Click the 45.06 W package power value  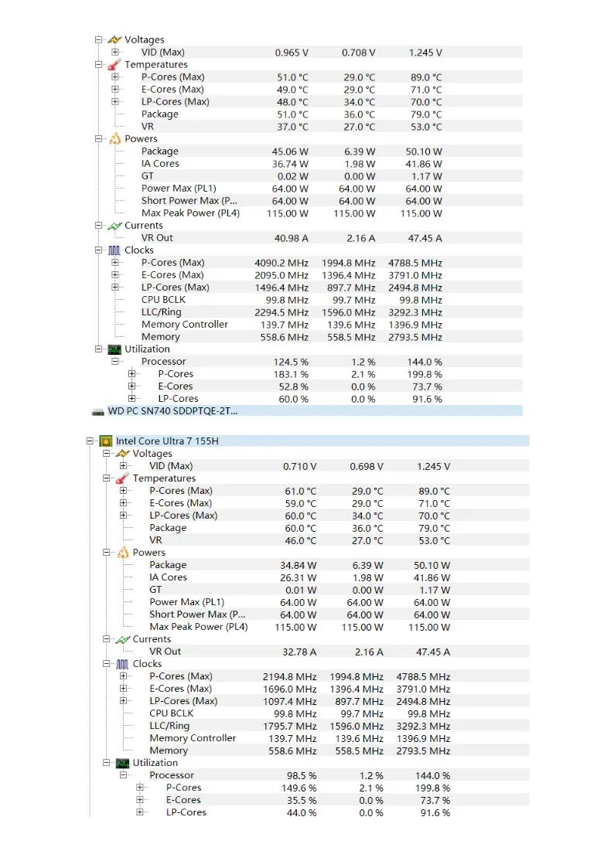point(290,151)
